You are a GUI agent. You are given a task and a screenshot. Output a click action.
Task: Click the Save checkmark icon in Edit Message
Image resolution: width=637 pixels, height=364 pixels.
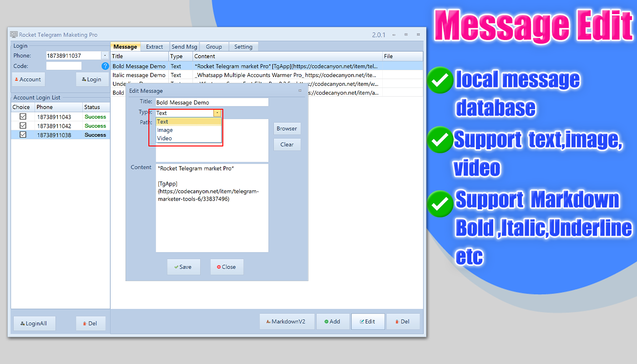[x=177, y=267]
